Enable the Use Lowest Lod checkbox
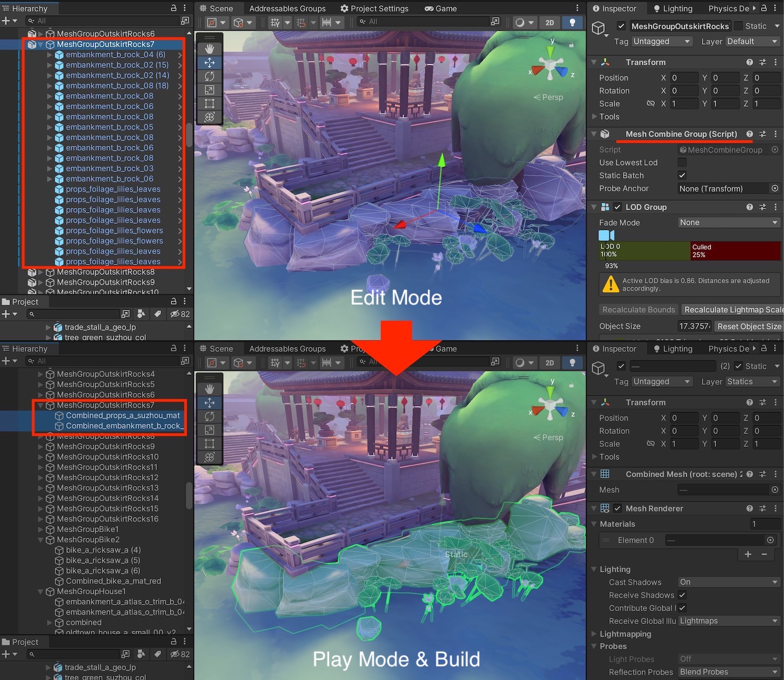 pos(682,163)
